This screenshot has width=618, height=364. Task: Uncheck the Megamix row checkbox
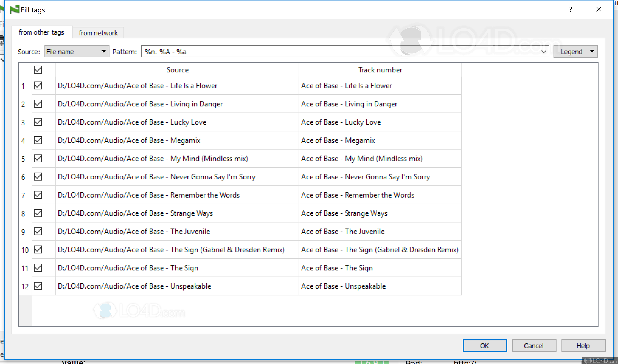(38, 140)
